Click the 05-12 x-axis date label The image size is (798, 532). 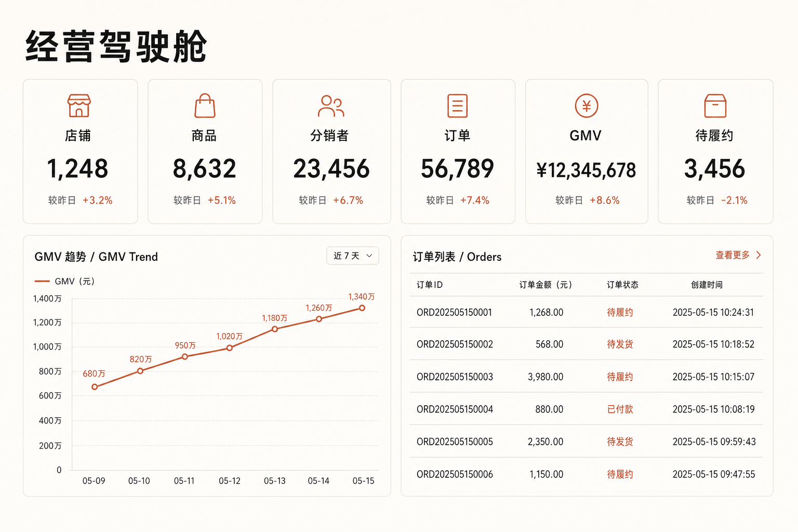click(x=230, y=481)
